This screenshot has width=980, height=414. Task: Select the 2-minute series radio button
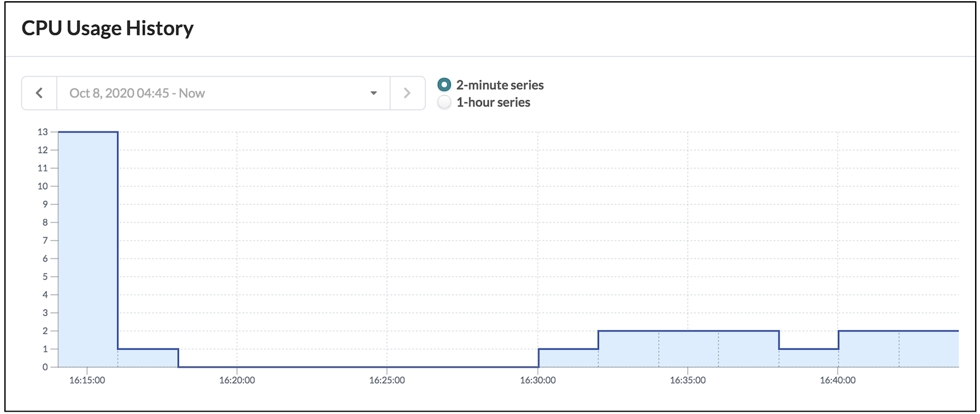click(x=444, y=85)
